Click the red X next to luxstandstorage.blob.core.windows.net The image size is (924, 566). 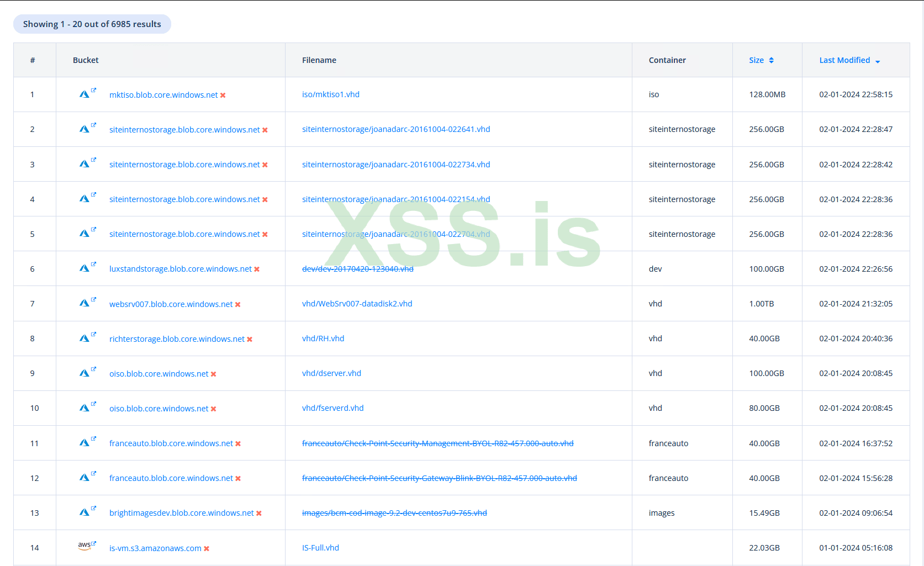(257, 269)
